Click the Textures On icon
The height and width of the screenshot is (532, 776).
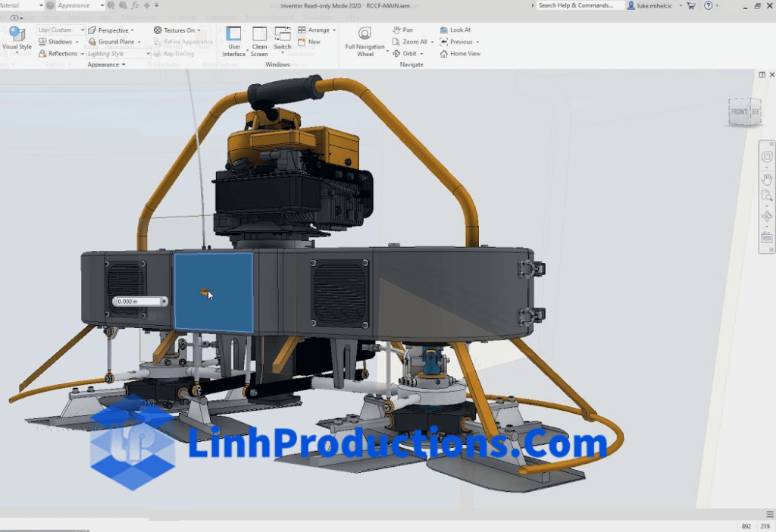(x=158, y=30)
